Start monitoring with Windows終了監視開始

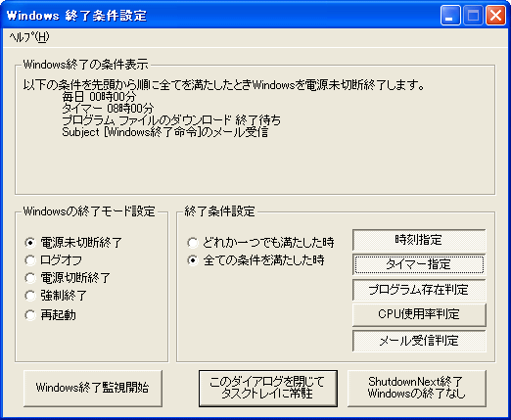[93, 388]
